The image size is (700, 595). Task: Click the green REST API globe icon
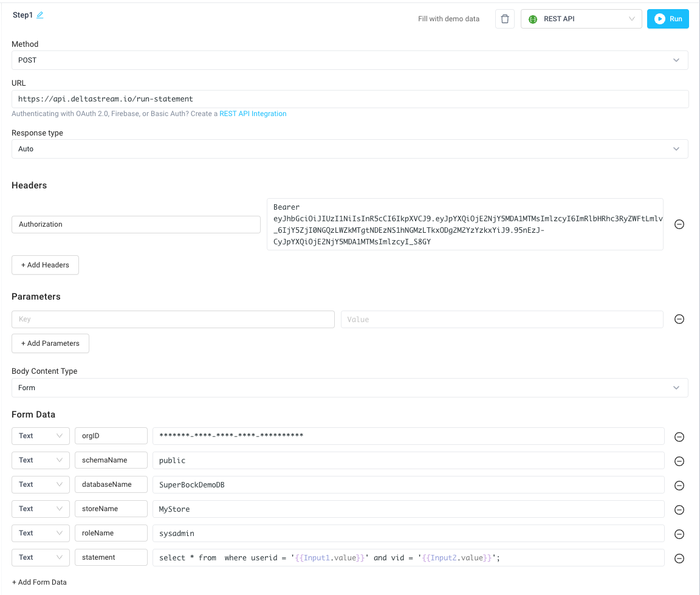(532, 19)
